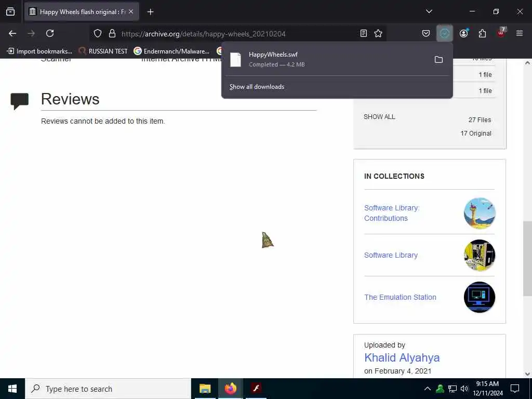
Task: Open a new tab with plus button
Action: pyautogui.click(x=150, y=12)
